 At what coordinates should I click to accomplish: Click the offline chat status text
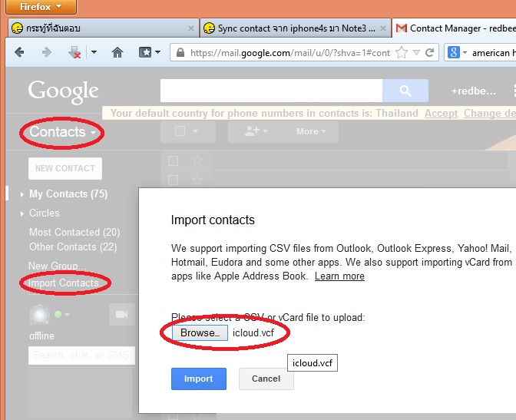[41, 336]
